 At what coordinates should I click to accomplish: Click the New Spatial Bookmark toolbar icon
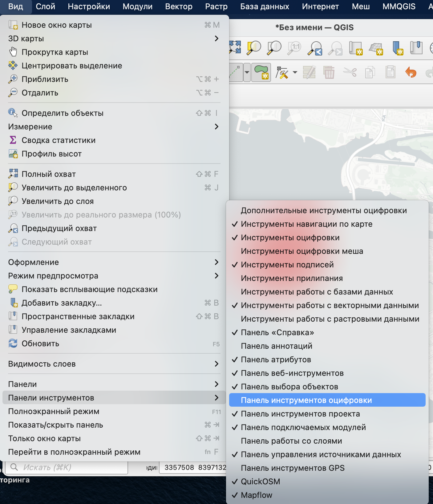click(x=398, y=48)
